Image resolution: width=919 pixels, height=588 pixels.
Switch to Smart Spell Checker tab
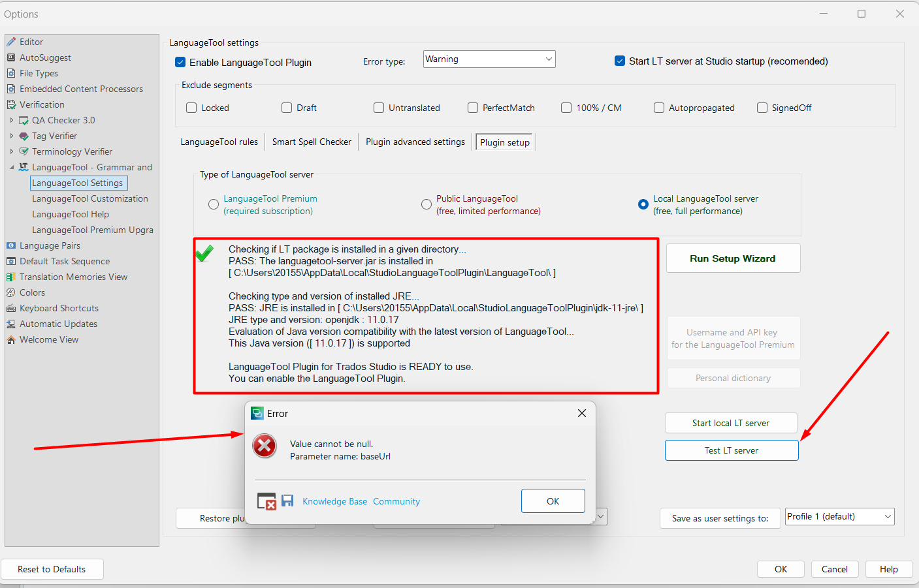pos(312,142)
